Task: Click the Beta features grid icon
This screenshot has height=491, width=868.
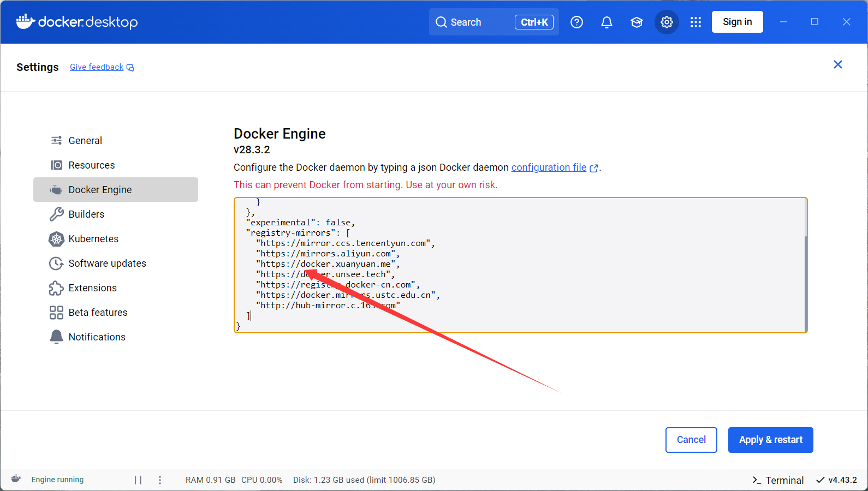Action: (56, 313)
